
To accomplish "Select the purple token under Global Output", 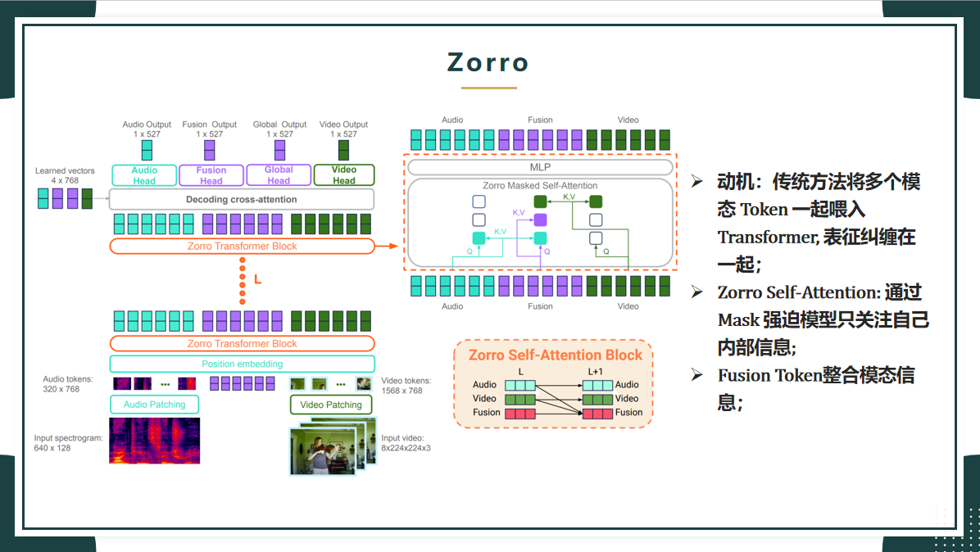I will [279, 150].
